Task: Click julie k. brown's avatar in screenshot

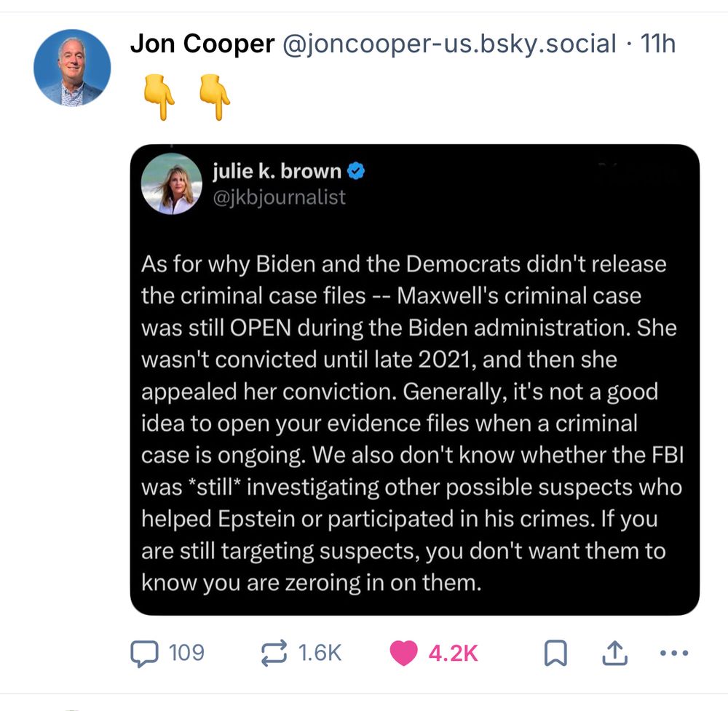Action: click(172, 184)
